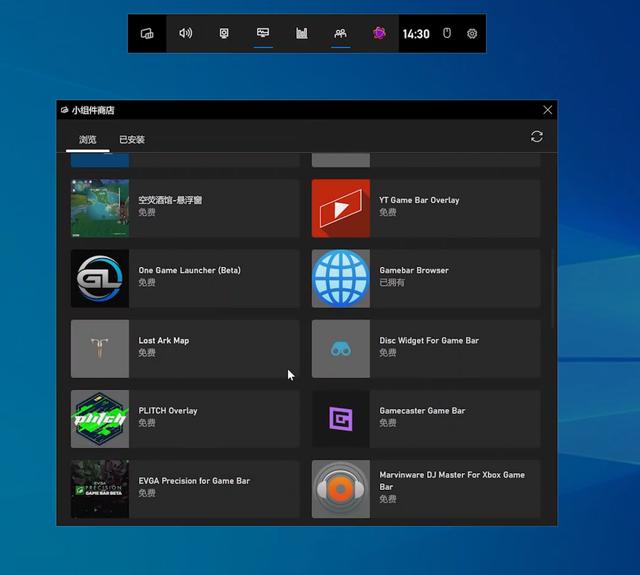Screen dimensions: 640x575
Task: Refresh the widget store list
Action: coord(537,137)
